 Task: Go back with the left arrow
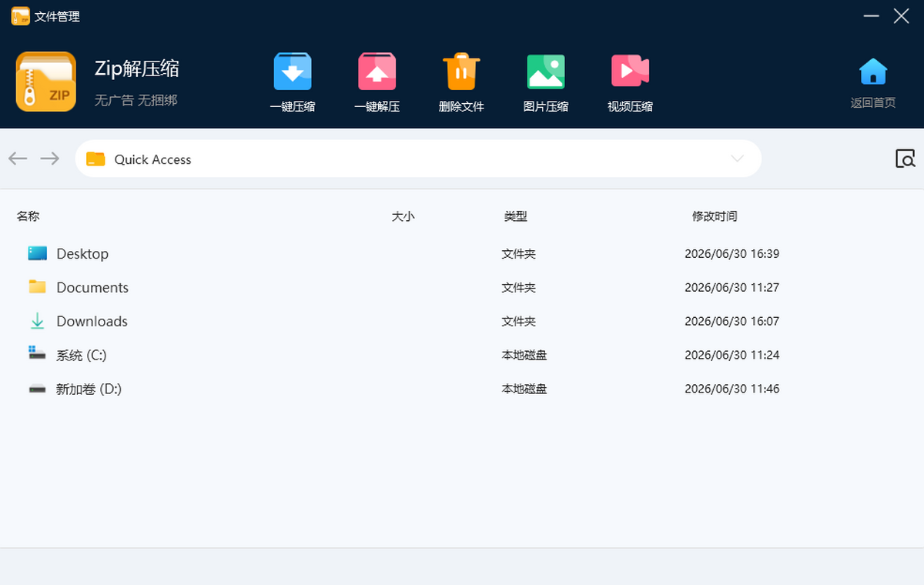pos(18,159)
